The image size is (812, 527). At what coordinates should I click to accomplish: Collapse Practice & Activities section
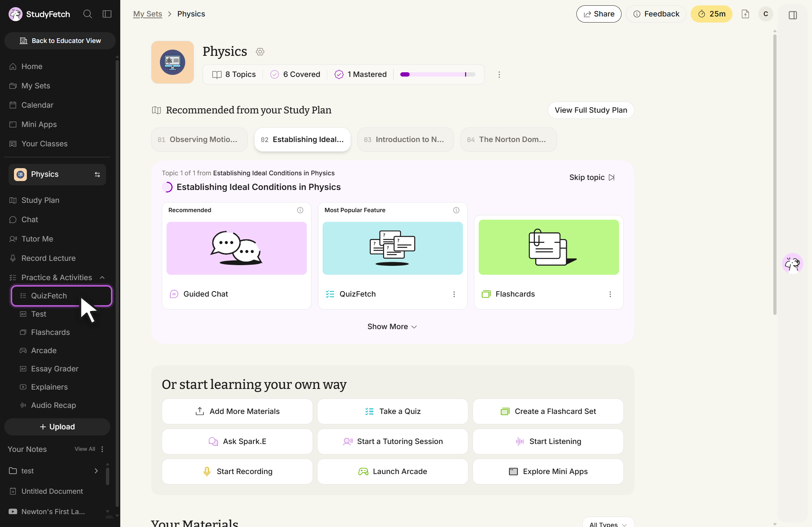(102, 278)
